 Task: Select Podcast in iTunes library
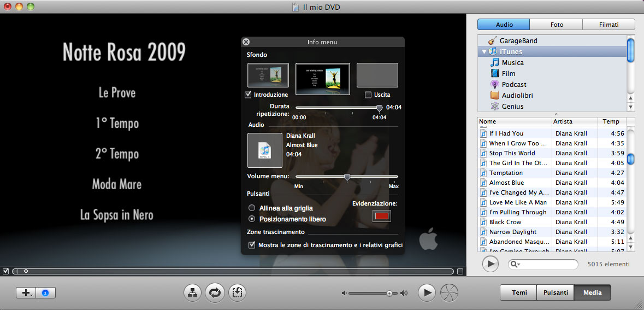[x=514, y=84]
